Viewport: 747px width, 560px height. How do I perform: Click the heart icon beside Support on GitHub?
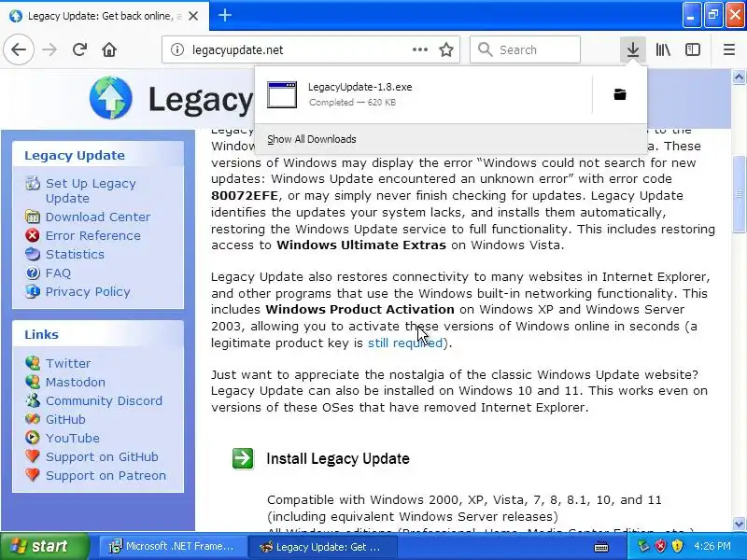(33, 456)
